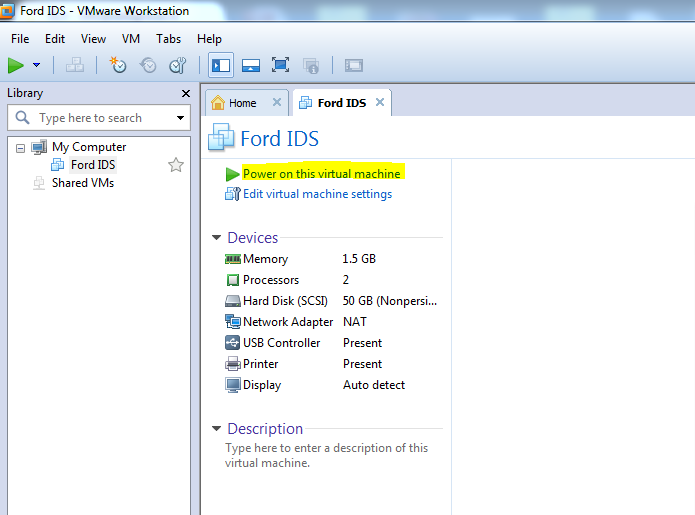Open the VM menu

131,39
